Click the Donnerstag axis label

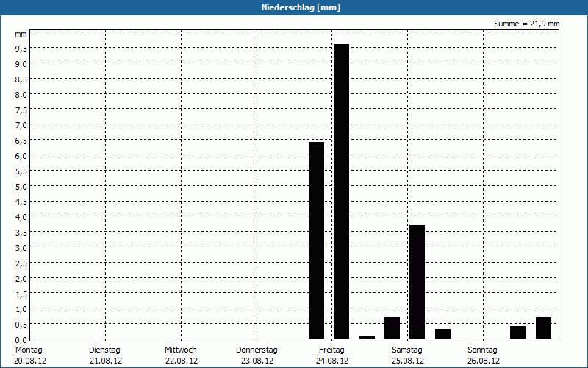click(257, 350)
